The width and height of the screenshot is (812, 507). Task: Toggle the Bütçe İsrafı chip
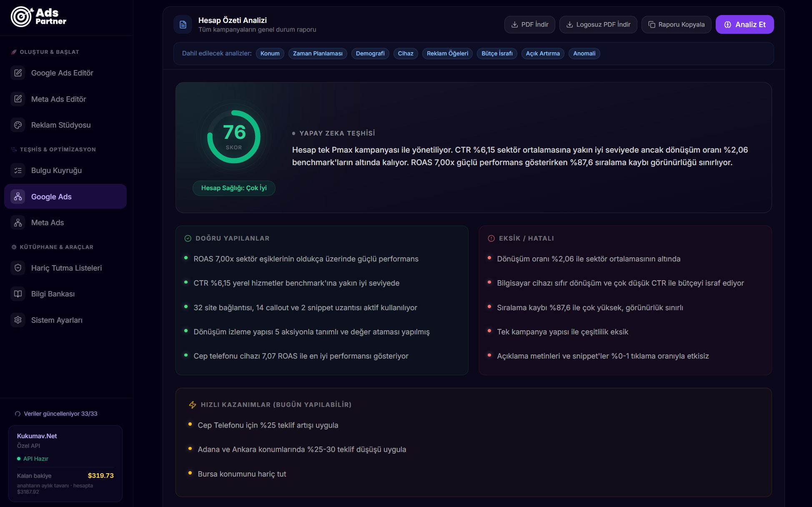pos(497,53)
